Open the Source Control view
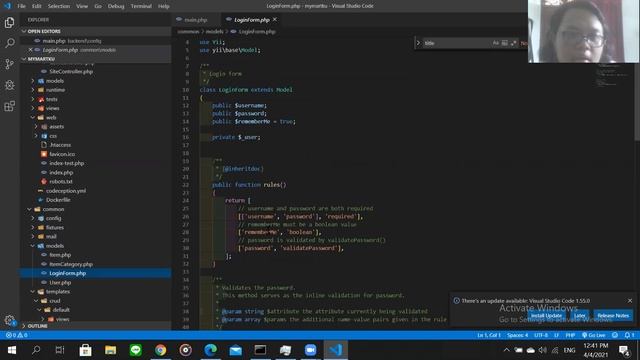The image size is (640, 360). point(9,64)
